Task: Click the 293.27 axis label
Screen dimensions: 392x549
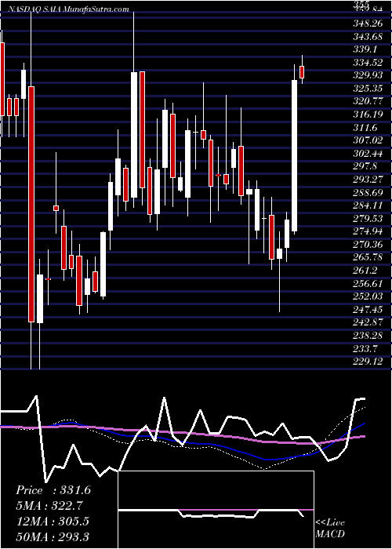Action: pyautogui.click(x=367, y=180)
